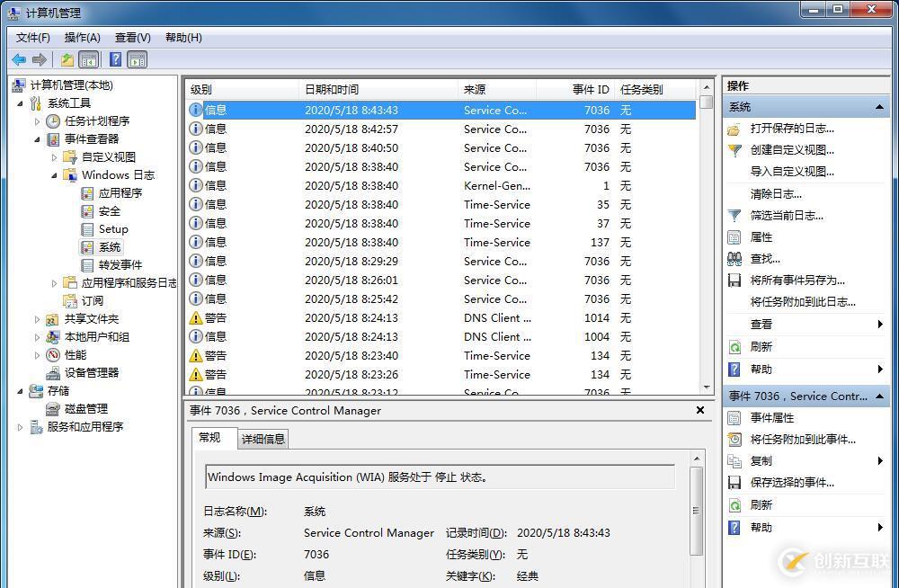
Task: Collapse the 系统 actions section header
Action: tap(879, 107)
